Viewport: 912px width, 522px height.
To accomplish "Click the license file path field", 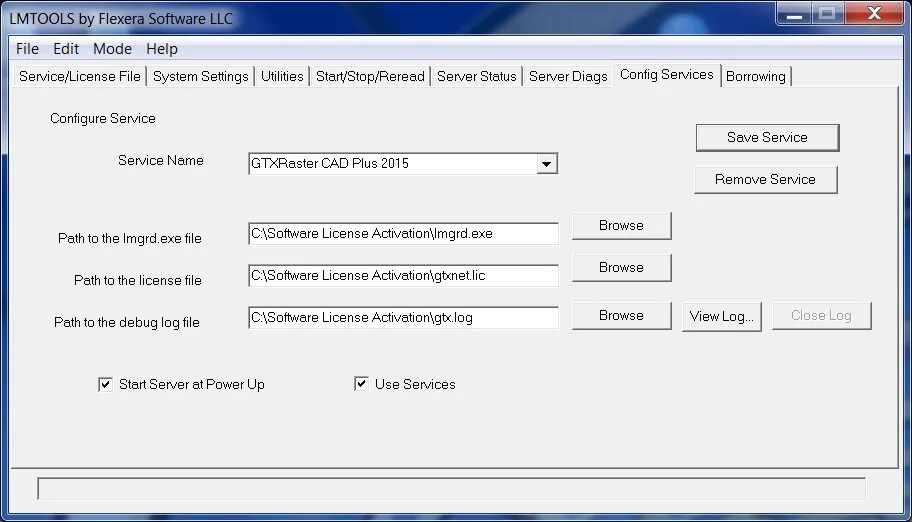I will pyautogui.click(x=403, y=275).
